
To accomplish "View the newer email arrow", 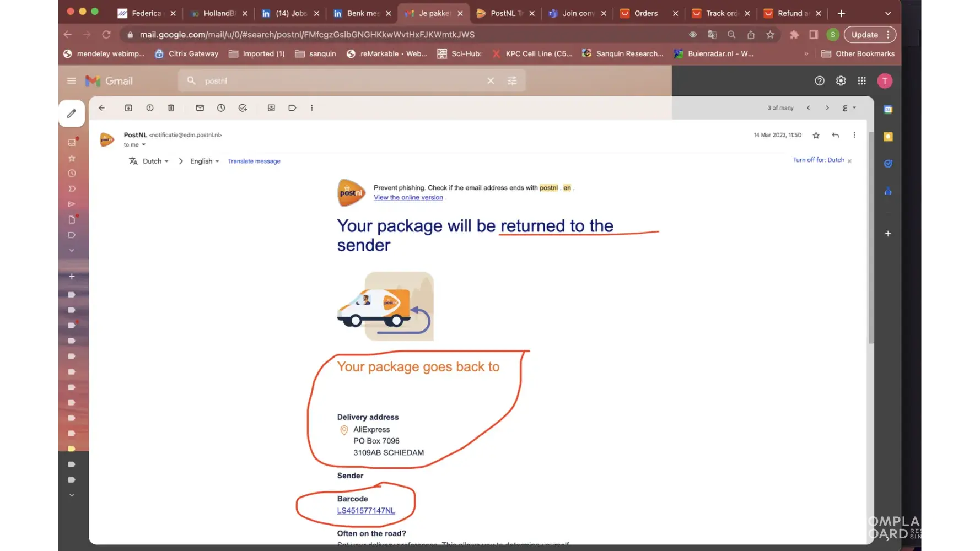I will click(x=809, y=108).
